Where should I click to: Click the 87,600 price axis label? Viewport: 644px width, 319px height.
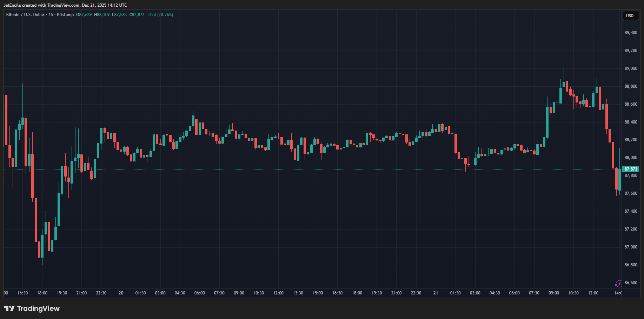(631, 193)
